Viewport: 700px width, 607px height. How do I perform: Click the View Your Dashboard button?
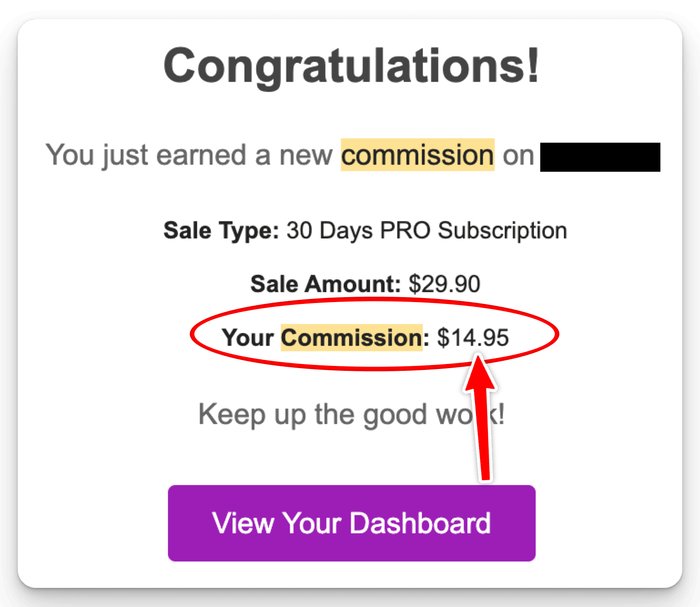[x=351, y=523]
